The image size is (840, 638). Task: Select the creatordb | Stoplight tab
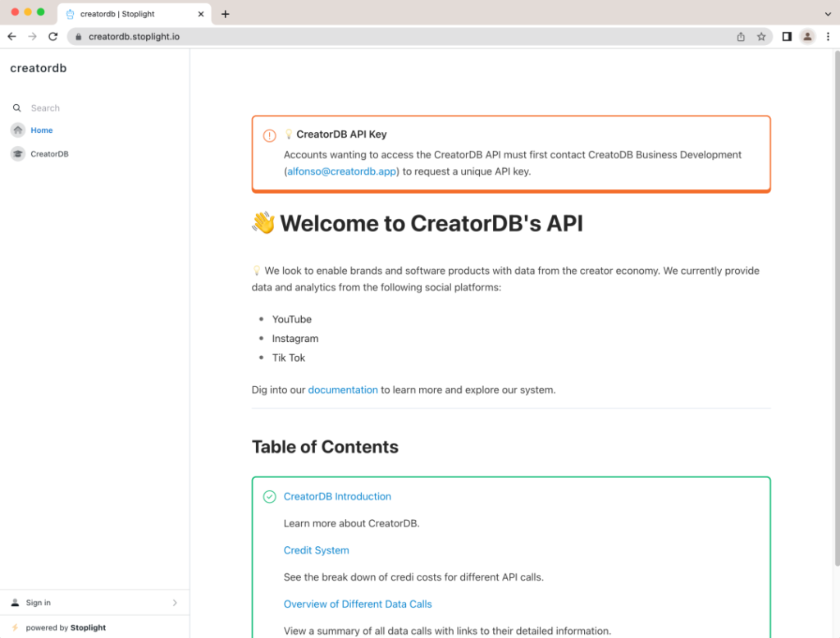[x=134, y=14]
